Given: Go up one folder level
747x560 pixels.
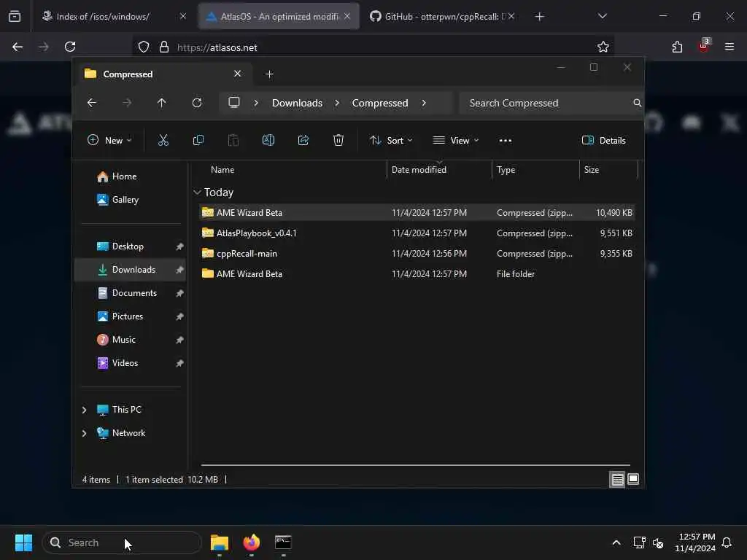Looking at the screenshot, I should 161,103.
